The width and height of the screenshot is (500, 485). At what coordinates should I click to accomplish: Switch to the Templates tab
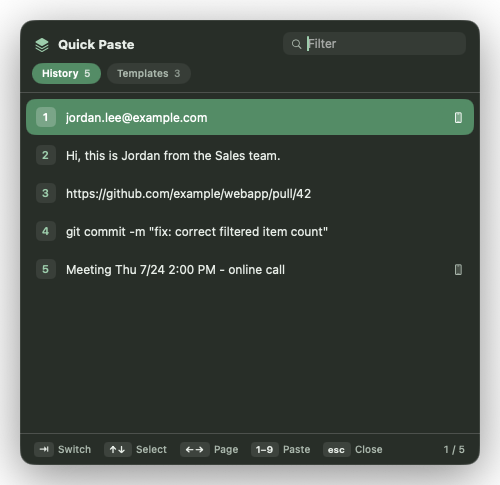[x=149, y=73]
